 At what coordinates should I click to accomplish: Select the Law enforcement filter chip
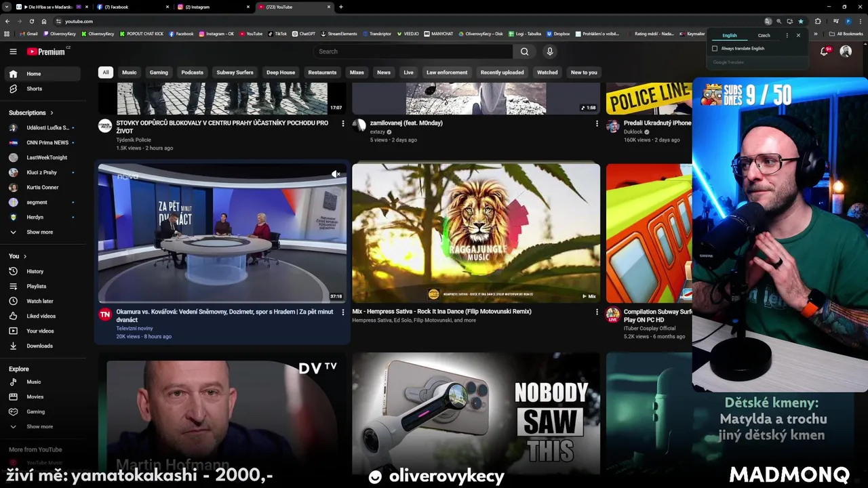click(447, 73)
